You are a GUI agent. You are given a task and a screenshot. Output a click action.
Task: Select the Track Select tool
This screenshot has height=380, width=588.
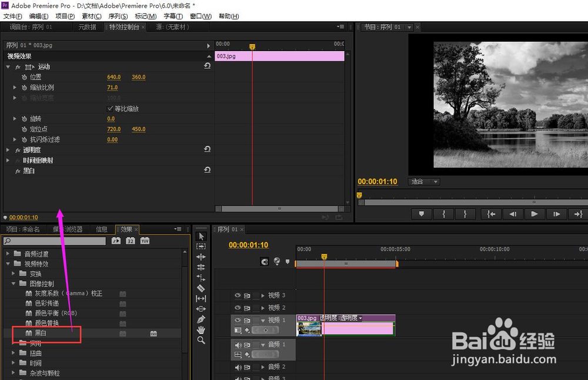pyautogui.click(x=201, y=246)
